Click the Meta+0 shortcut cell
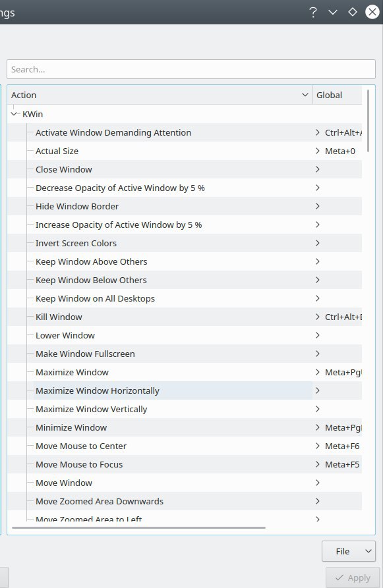 [x=340, y=151]
